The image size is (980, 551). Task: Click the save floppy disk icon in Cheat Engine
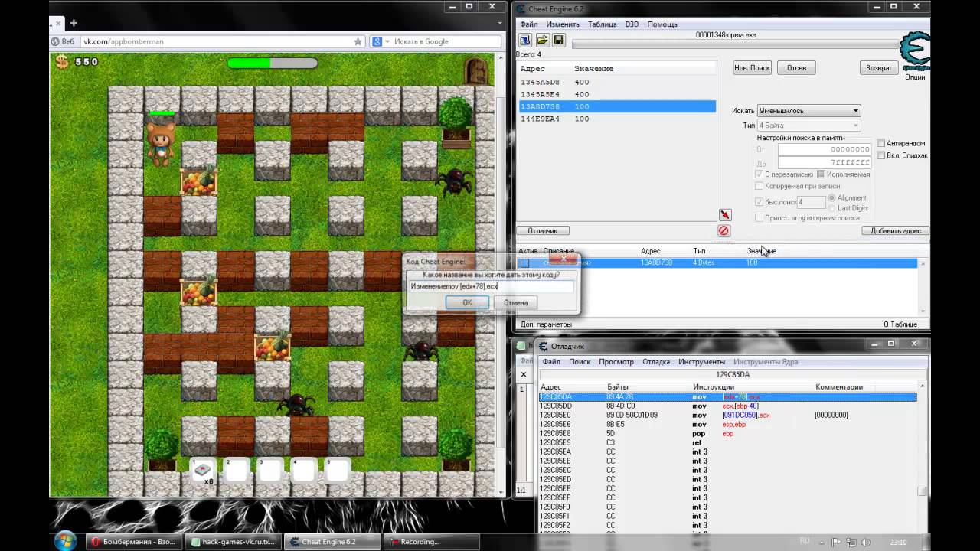(x=558, y=40)
